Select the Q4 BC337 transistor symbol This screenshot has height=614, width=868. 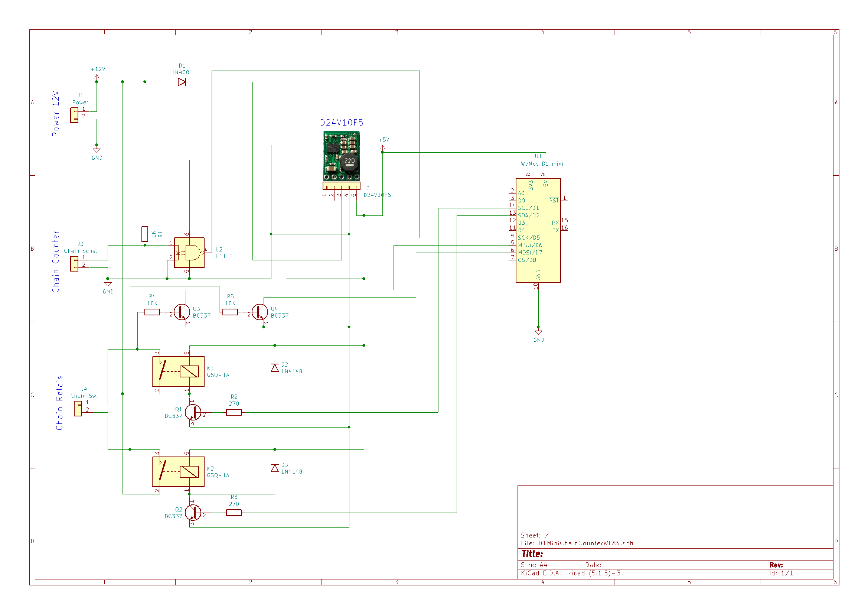click(x=261, y=312)
